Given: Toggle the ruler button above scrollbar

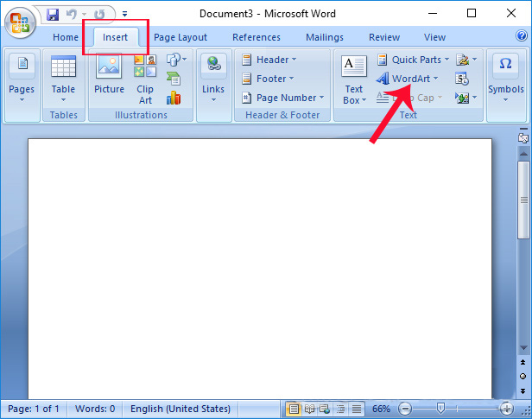Looking at the screenshot, I should pyautogui.click(x=523, y=137).
